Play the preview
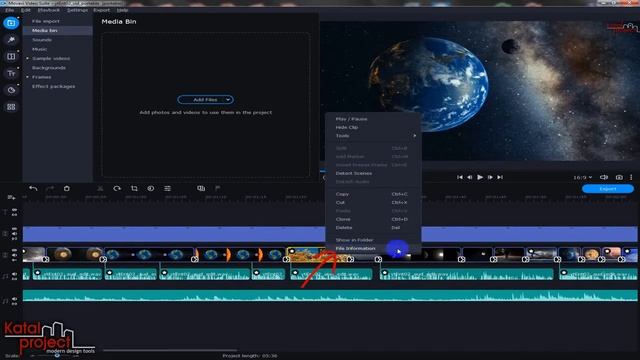Viewport: 640px width, 360px height. (480, 177)
